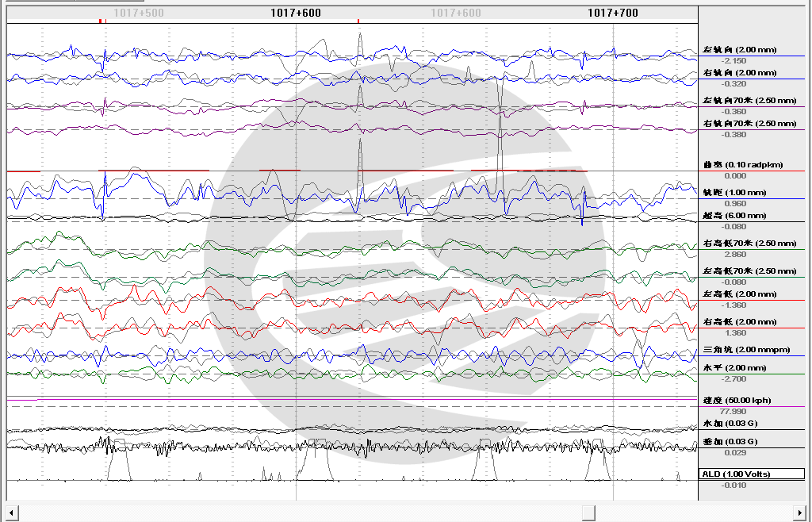Click the -2.150 value under 左轨向
Image resolution: width=812 pixels, height=522 pixels.
tap(733, 61)
